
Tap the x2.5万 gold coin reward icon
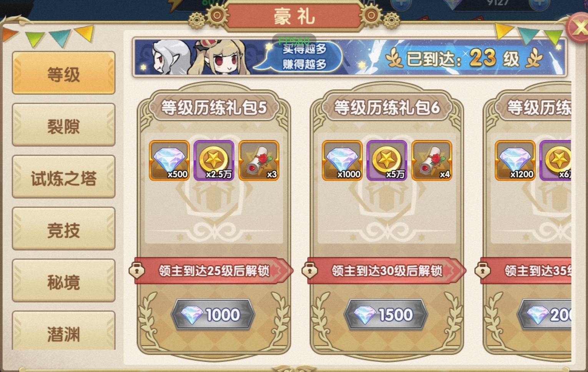click(x=214, y=160)
